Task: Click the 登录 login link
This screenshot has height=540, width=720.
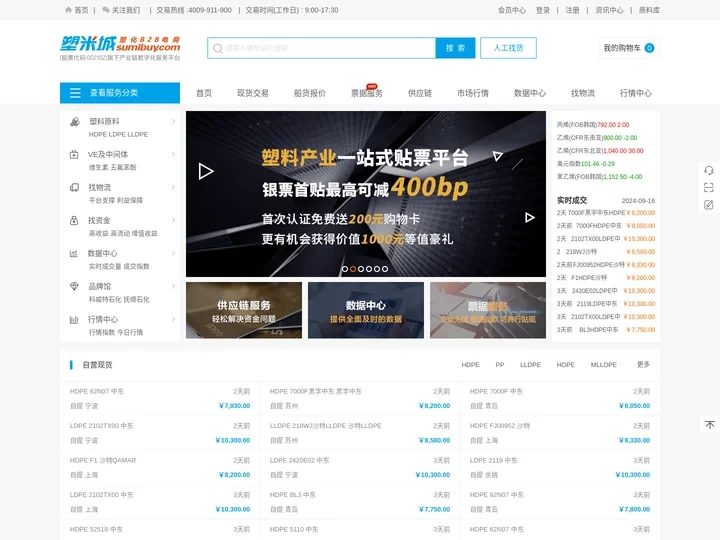Action: 543,10
